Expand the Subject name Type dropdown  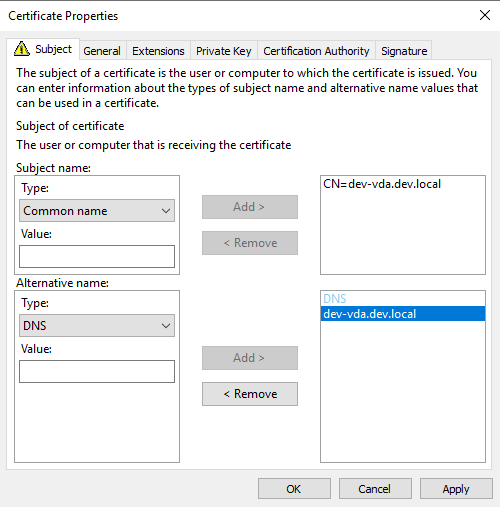(97, 211)
